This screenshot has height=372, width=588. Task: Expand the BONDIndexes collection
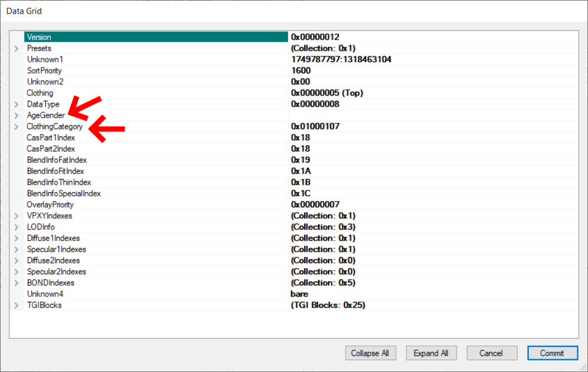point(16,283)
